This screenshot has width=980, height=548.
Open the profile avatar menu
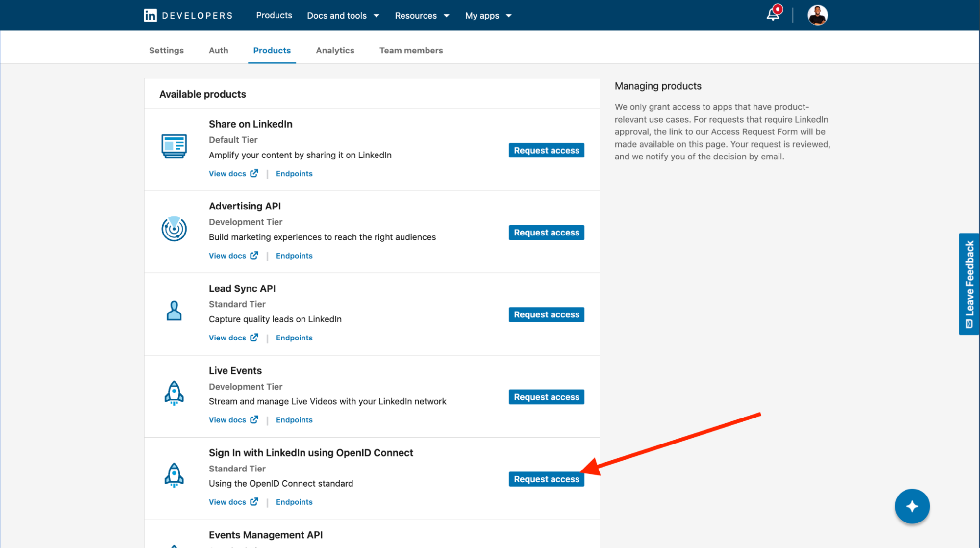(x=817, y=15)
